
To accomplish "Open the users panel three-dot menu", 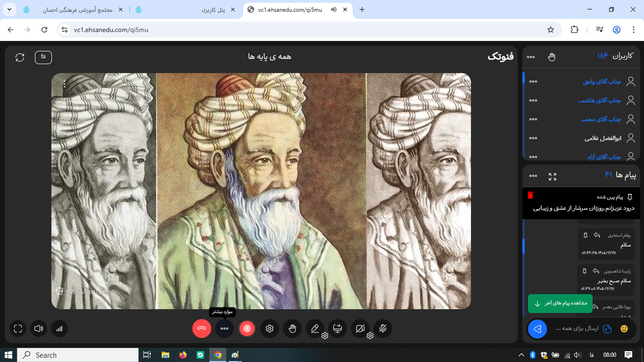I will [x=531, y=57].
